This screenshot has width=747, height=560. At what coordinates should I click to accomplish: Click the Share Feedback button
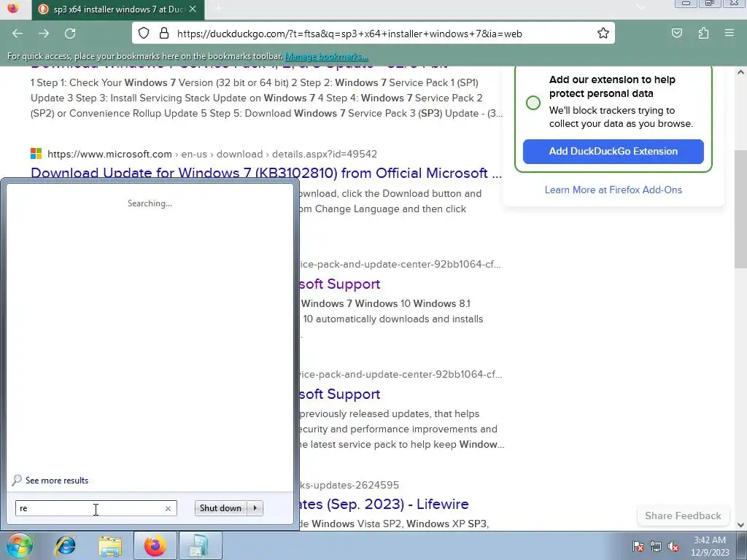[683, 516]
